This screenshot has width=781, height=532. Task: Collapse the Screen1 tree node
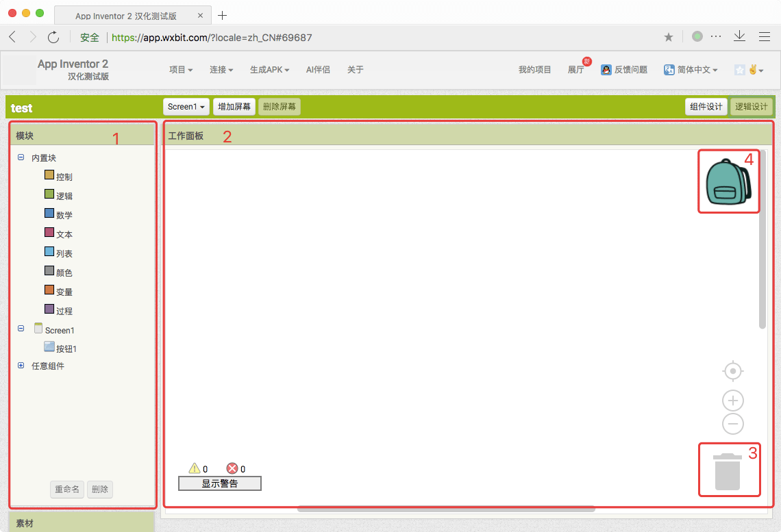coord(21,329)
